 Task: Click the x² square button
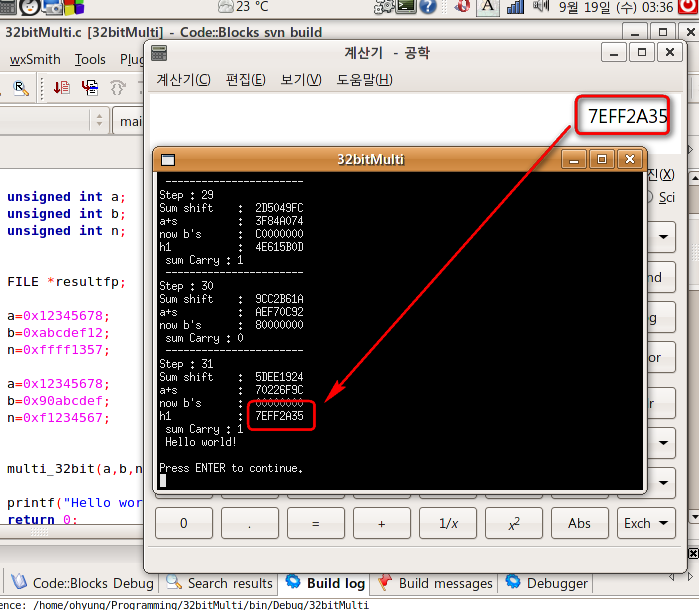point(514,523)
